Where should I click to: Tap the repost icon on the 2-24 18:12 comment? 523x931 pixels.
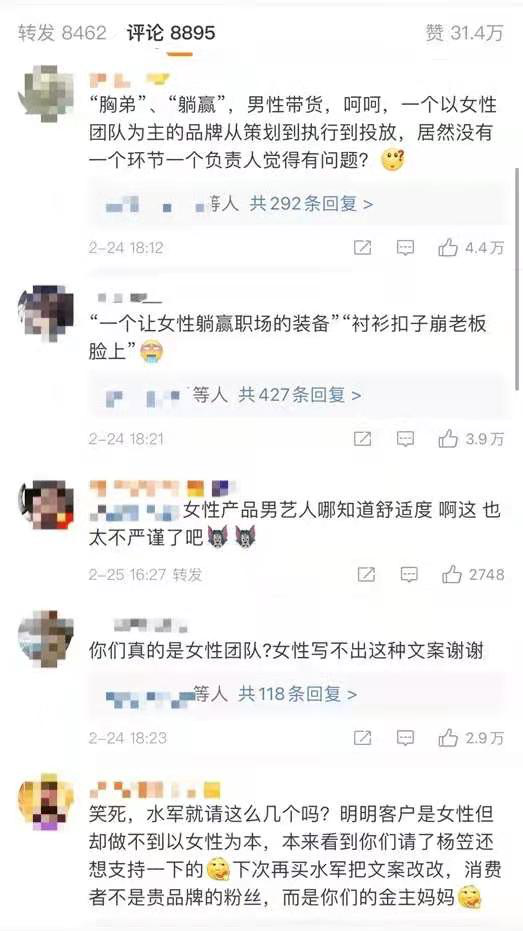[x=363, y=248]
